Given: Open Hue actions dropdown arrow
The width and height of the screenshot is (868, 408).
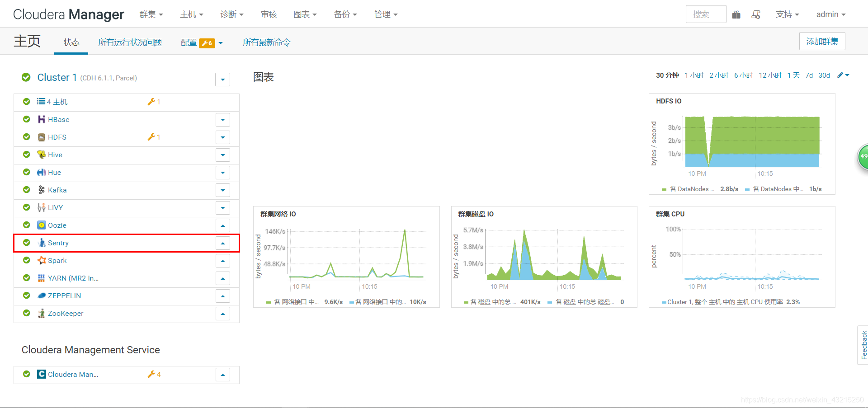Looking at the screenshot, I should tap(222, 173).
